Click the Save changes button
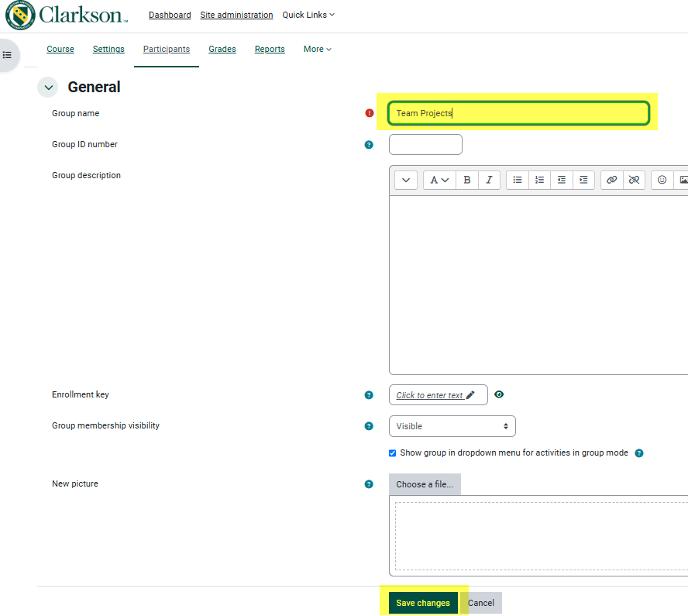Image resolution: width=688 pixels, height=616 pixels. coord(422,603)
